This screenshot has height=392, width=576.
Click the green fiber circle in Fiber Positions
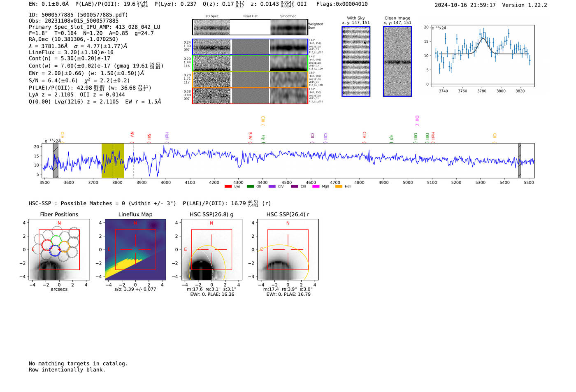point(56,240)
